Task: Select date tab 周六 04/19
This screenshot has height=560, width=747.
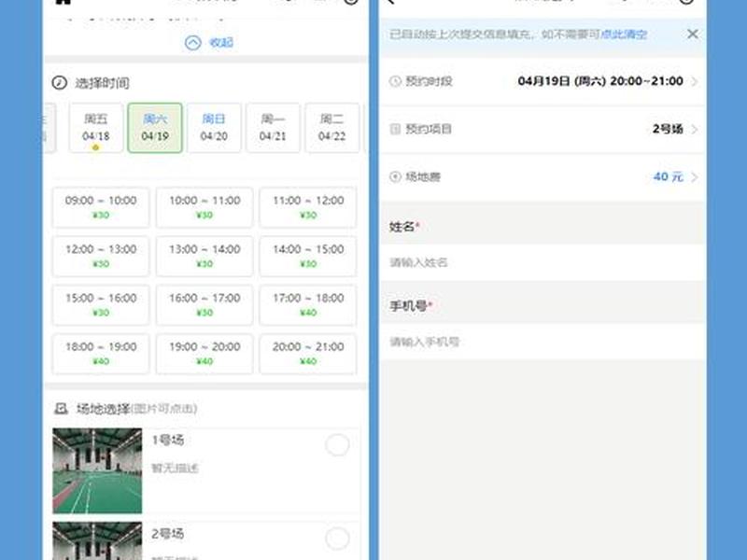Action: [x=155, y=128]
